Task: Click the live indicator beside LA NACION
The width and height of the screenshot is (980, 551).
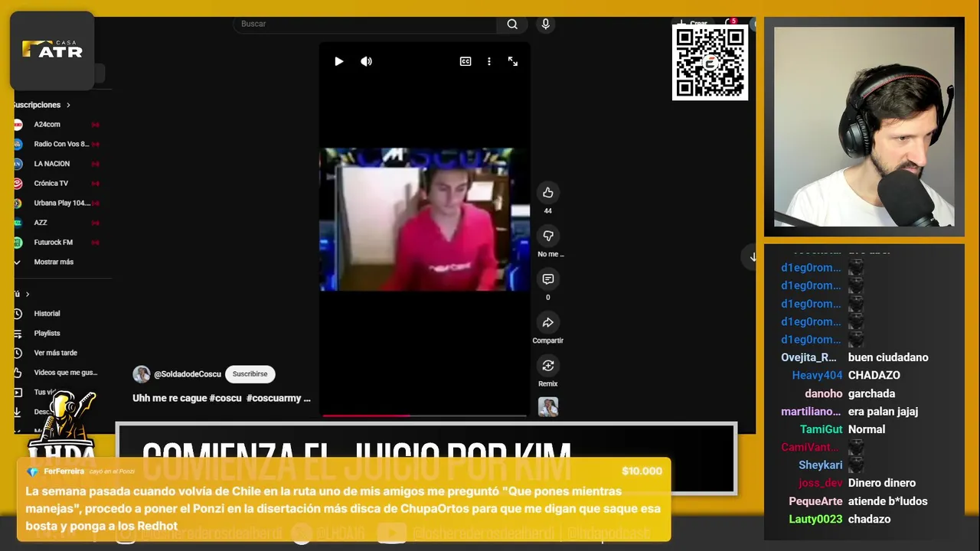Action: click(x=96, y=164)
